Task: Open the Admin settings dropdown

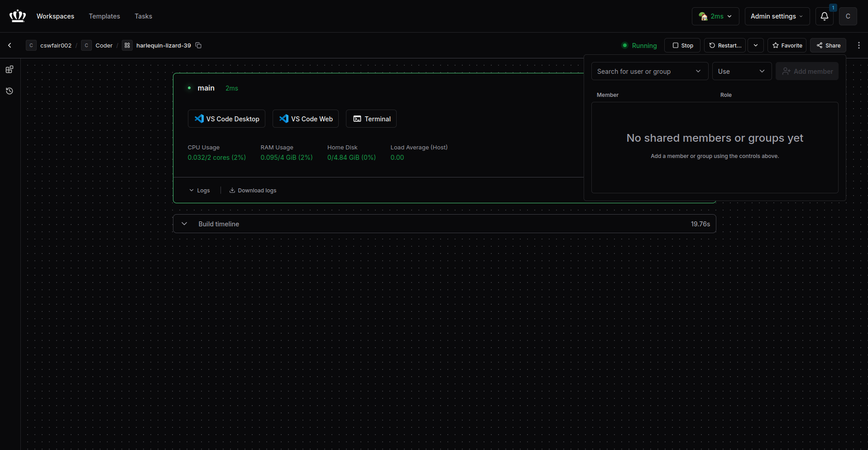Action: click(777, 16)
